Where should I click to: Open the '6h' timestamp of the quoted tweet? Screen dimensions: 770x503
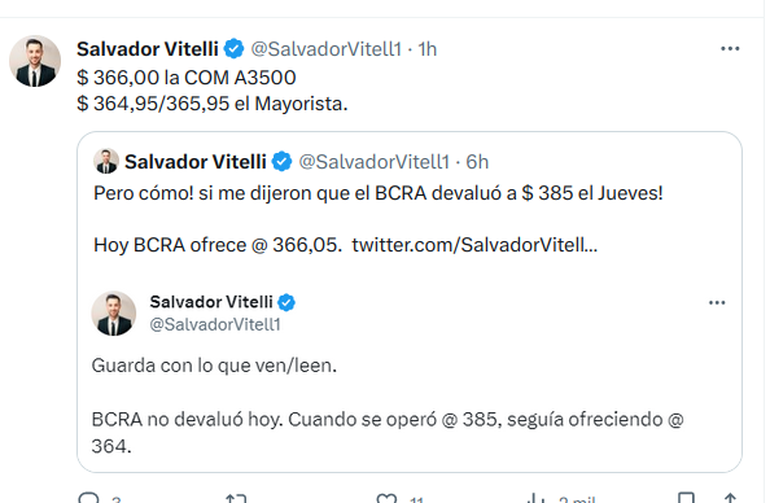pyautogui.click(x=477, y=161)
